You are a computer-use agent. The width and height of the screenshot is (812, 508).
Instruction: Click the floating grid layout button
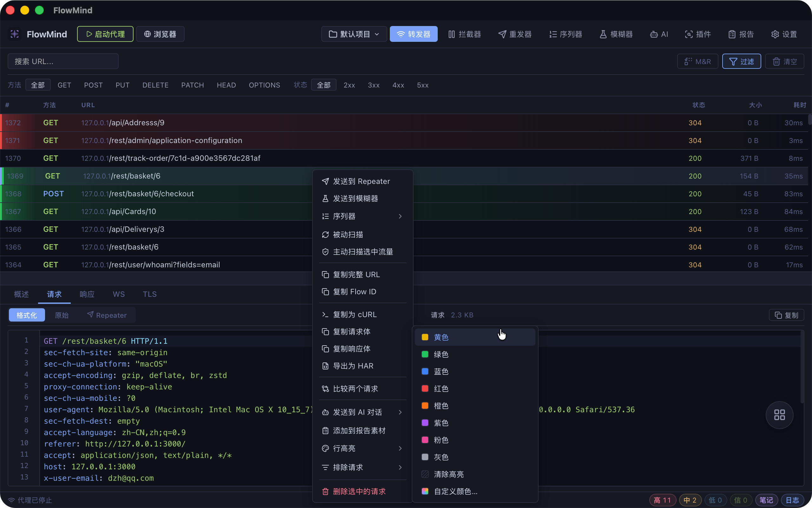pos(779,415)
